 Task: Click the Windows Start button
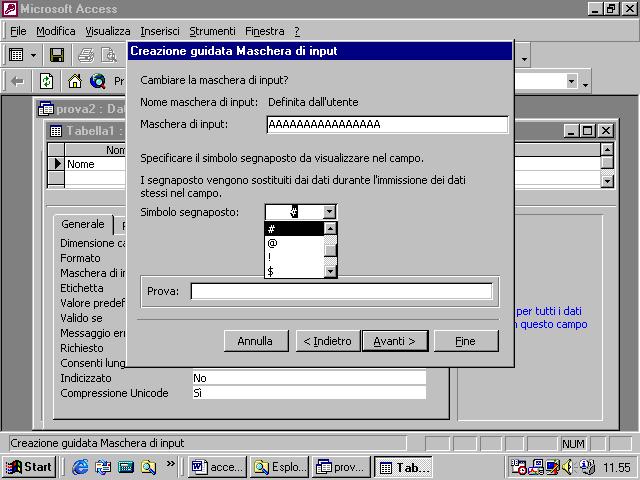pos(29,467)
